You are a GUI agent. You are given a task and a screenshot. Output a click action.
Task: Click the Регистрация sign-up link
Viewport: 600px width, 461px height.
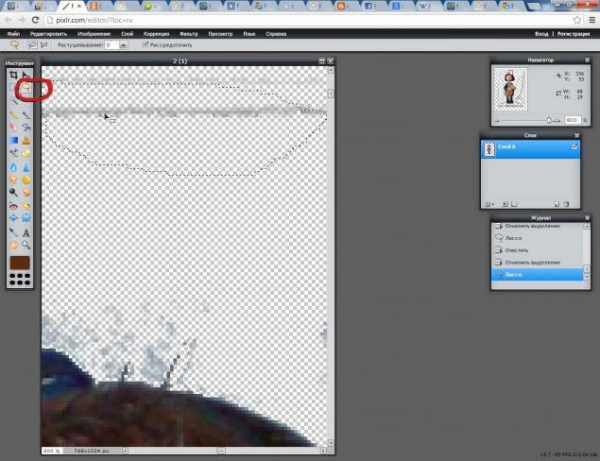(577, 33)
